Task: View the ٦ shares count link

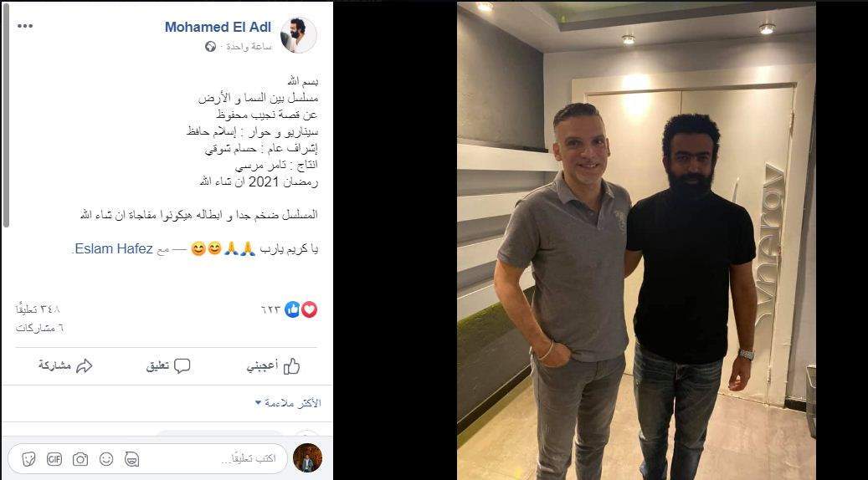Action: tap(40, 328)
